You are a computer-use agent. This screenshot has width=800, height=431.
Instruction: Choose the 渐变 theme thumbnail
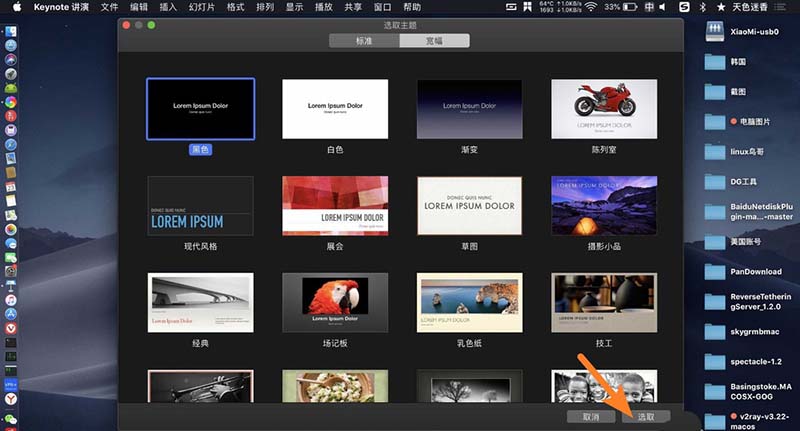[469, 109]
